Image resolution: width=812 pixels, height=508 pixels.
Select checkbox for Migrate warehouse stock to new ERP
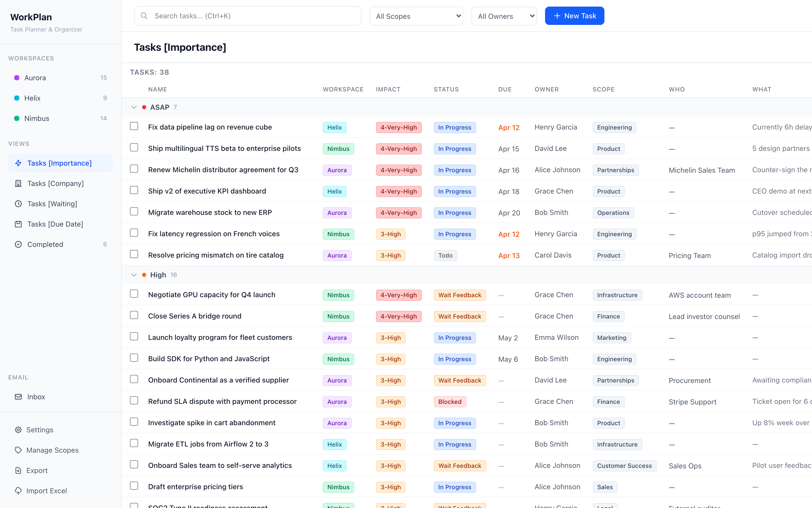134,212
